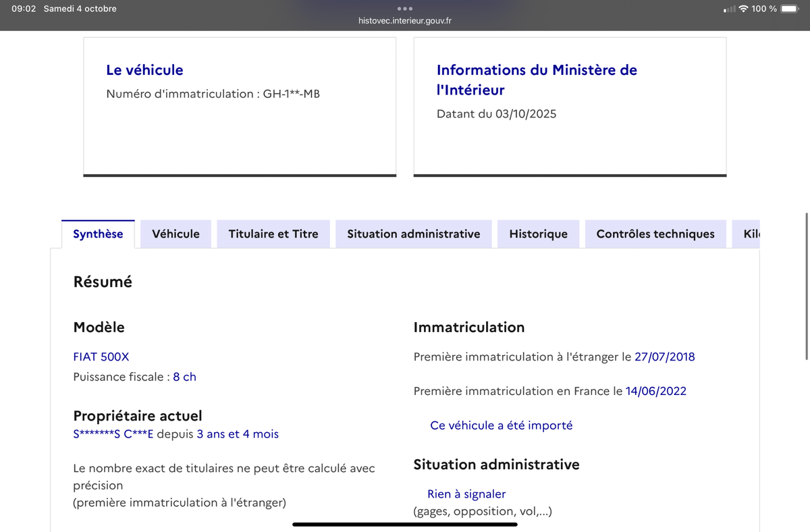
Task: Select the Situation administrative tab
Action: [x=413, y=234]
